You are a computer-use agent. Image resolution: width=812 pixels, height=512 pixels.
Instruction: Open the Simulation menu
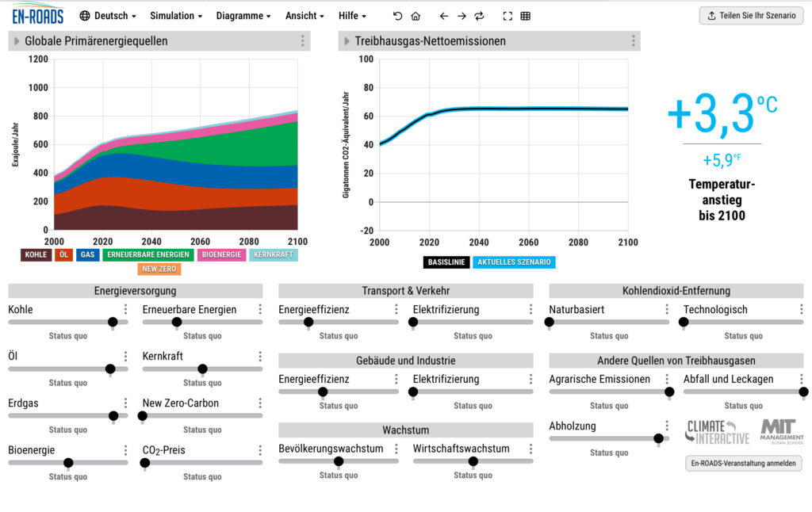coord(176,16)
